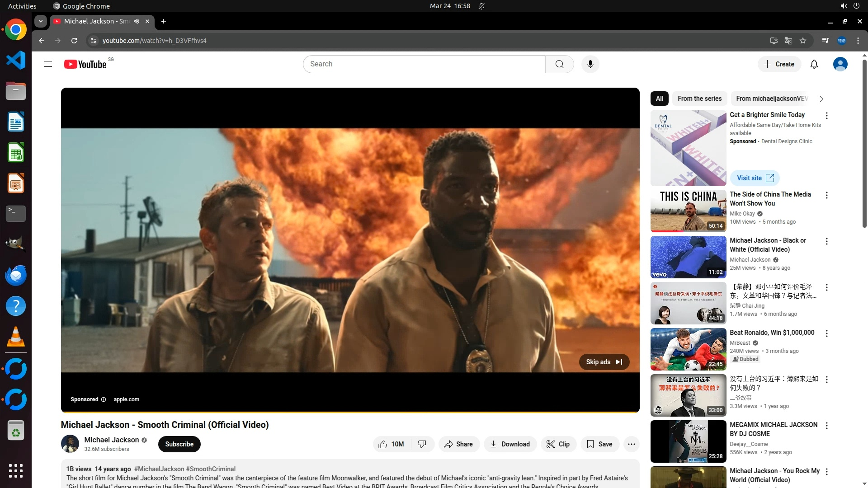This screenshot has width=868, height=488.
Task: Show more filter chips with right chevron
Action: [821, 99]
